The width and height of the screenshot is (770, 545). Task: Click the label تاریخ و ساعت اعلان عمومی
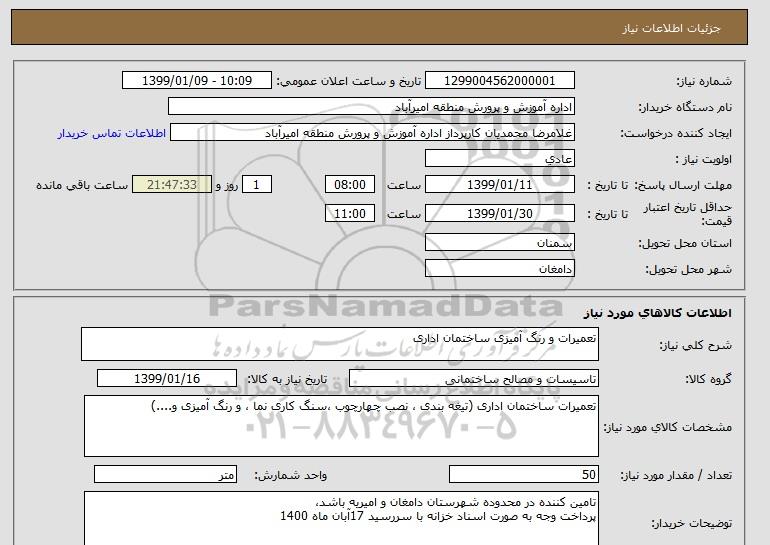tap(349, 81)
